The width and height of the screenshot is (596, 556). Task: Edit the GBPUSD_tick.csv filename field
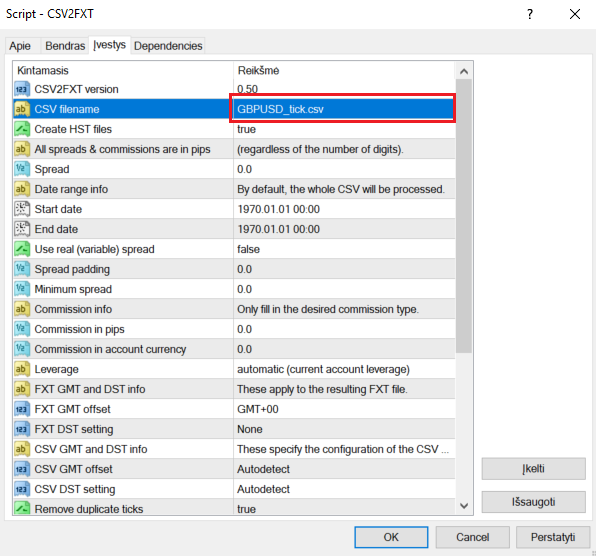pyautogui.click(x=342, y=109)
